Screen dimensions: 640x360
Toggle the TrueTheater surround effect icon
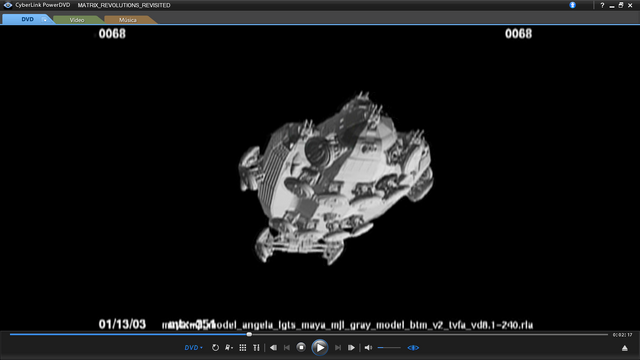coord(413,348)
